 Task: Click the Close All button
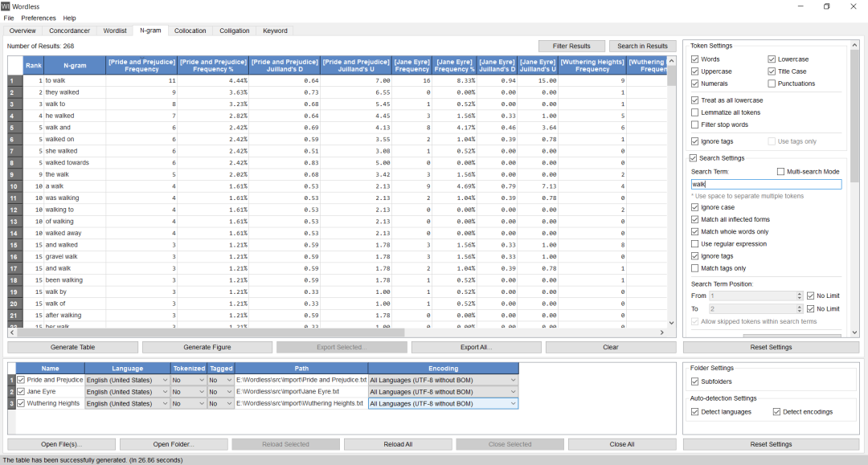pos(622,445)
